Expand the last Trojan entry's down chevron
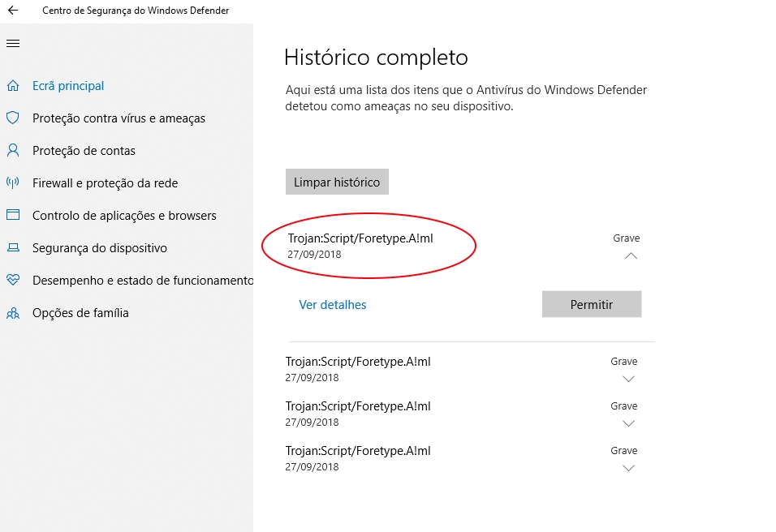 [628, 468]
